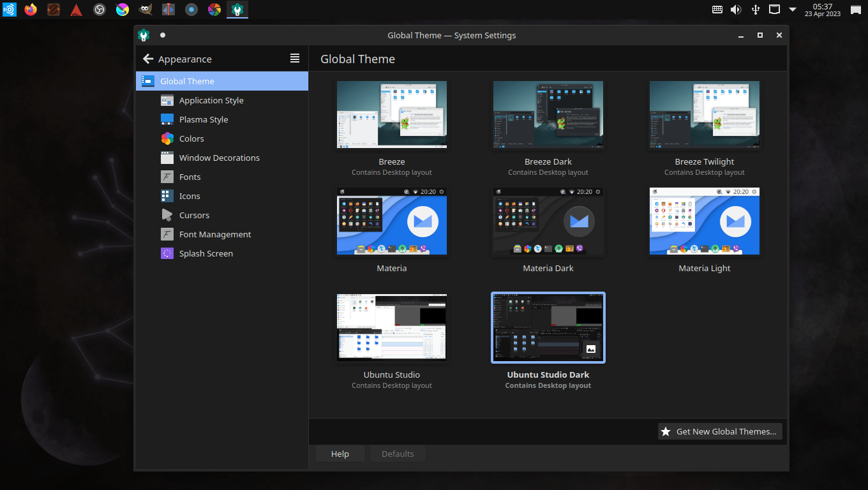Open the Cursors settings icon

coord(167,215)
